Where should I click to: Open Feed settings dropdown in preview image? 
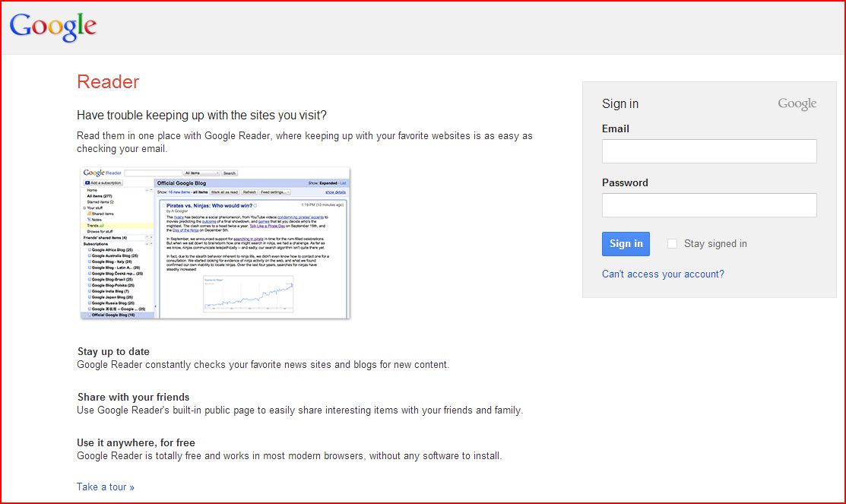275,192
